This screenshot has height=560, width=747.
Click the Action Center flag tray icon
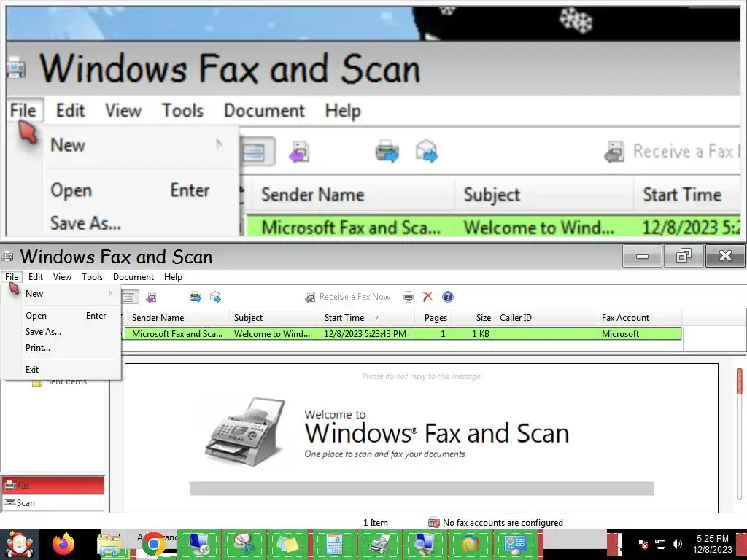click(x=642, y=544)
